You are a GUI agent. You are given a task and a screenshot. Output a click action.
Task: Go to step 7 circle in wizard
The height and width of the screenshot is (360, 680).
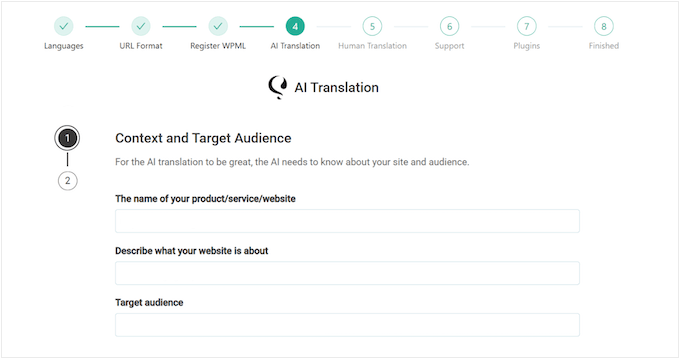(x=526, y=26)
